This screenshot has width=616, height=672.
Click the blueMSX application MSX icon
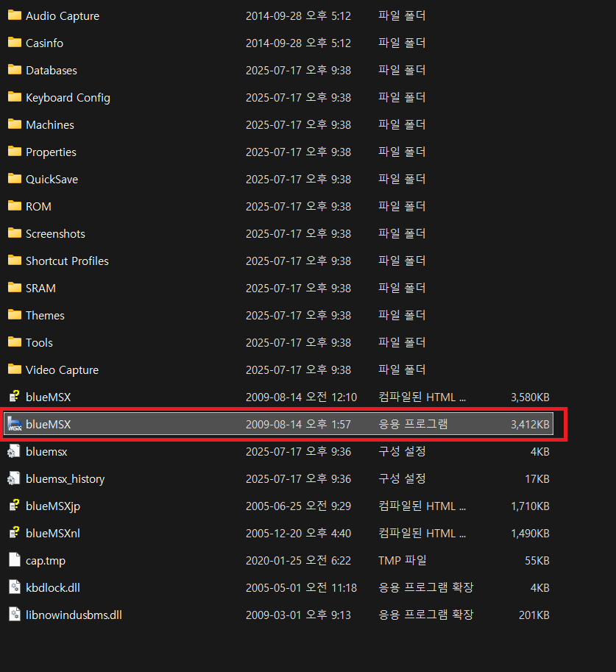coord(15,424)
